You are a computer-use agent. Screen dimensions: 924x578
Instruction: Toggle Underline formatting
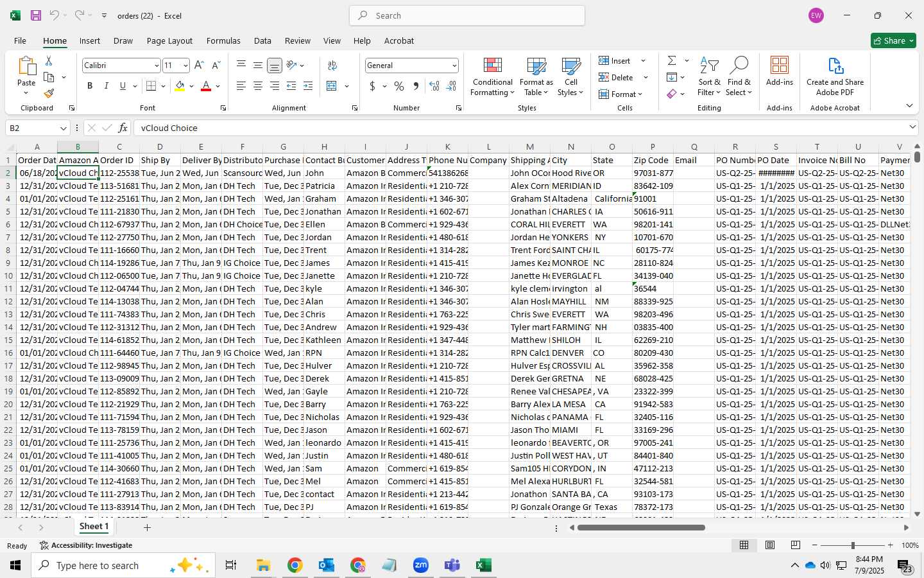tap(123, 86)
